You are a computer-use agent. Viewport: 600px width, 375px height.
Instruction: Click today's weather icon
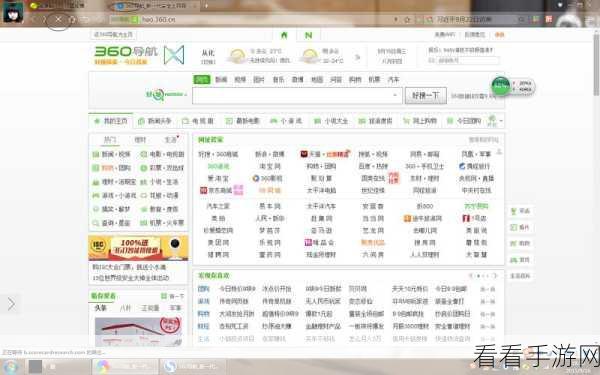click(x=237, y=56)
